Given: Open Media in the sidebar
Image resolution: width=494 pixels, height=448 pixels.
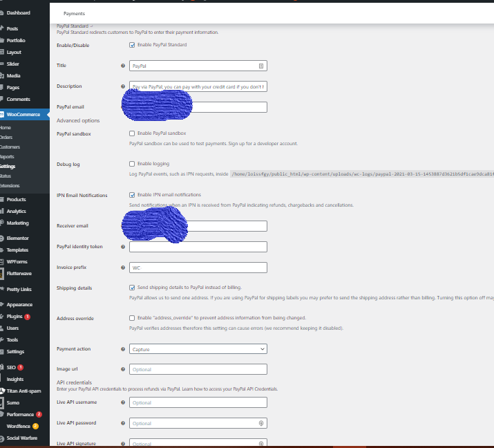Looking at the screenshot, I should (13, 75).
